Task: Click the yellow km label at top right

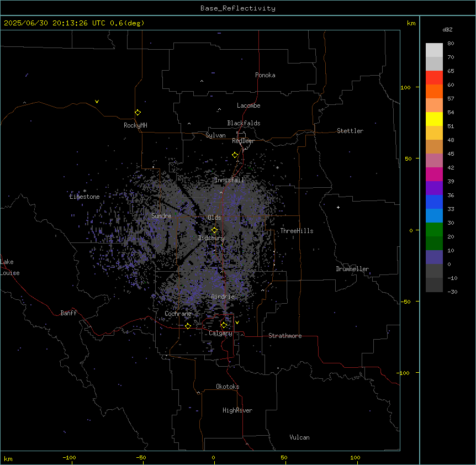Action: (x=411, y=23)
